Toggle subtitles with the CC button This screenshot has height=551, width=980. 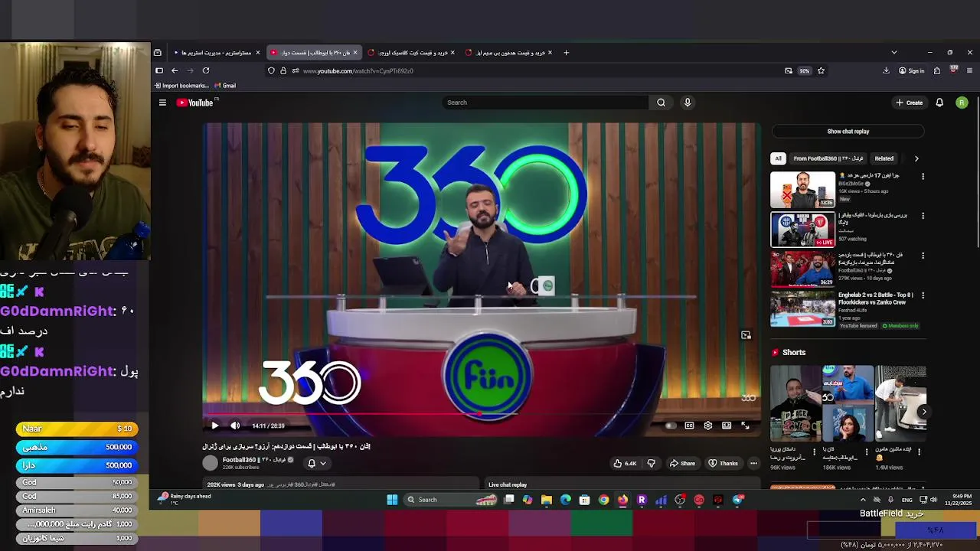(x=689, y=425)
